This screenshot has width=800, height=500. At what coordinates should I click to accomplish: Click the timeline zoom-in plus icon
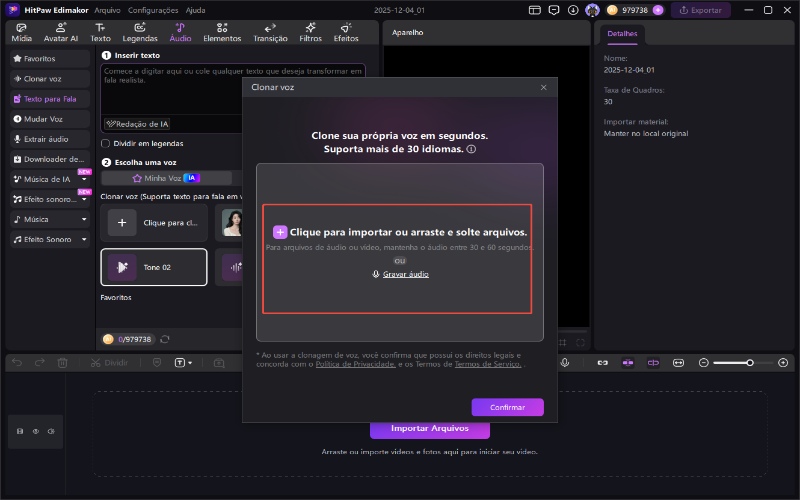tap(782, 362)
